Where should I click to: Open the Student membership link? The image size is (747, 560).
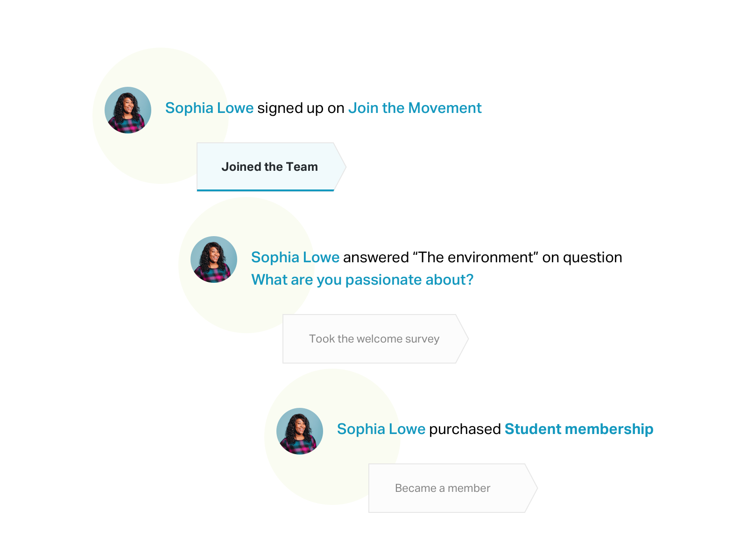579,429
